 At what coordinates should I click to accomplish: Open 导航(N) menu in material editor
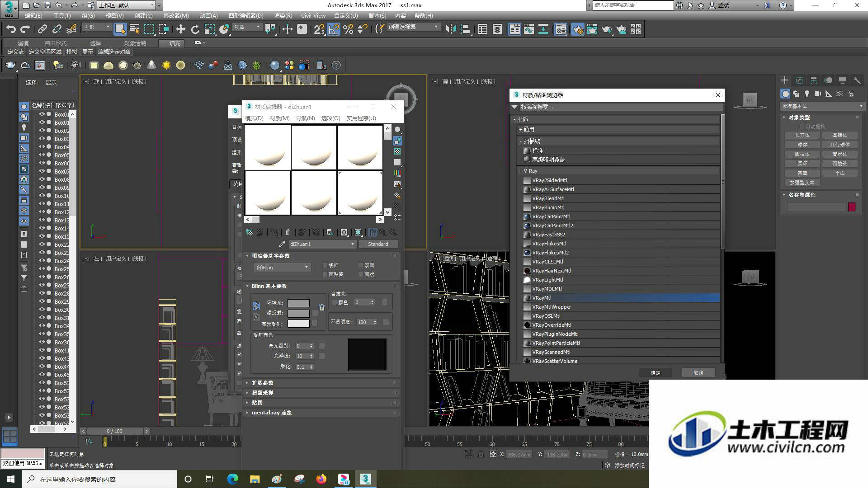[x=305, y=118]
